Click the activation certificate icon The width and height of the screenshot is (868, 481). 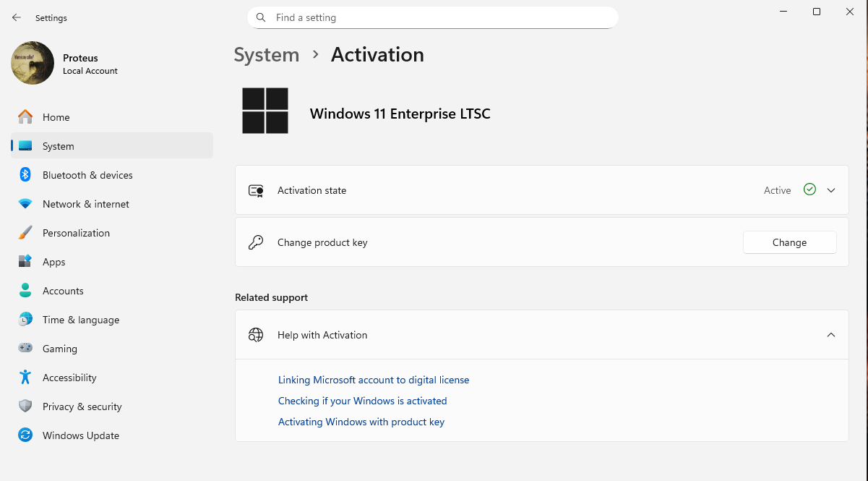(256, 191)
